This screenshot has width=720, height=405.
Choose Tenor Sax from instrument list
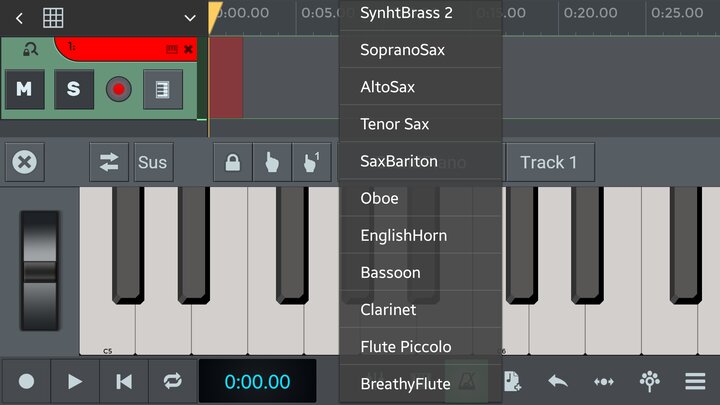[421, 124]
